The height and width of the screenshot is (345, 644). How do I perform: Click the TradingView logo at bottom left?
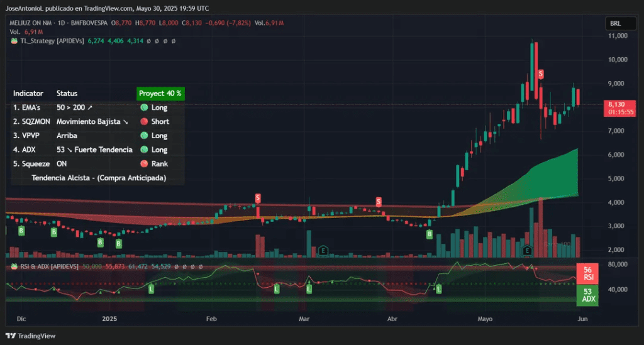coord(31,336)
